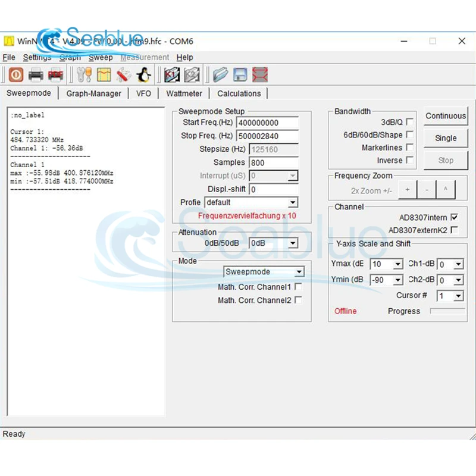The image size is (476, 476).
Task: Click the greyed K2 calibration toolbar icon
Action: (192, 75)
